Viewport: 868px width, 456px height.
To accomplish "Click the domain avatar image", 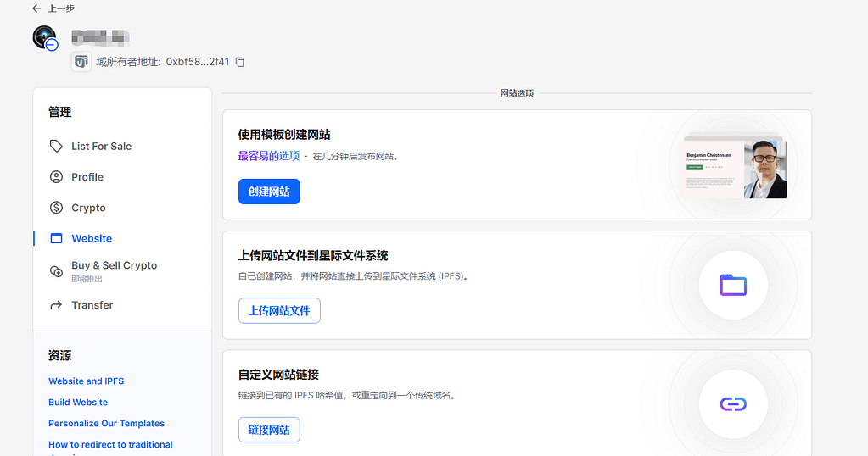I will point(45,37).
